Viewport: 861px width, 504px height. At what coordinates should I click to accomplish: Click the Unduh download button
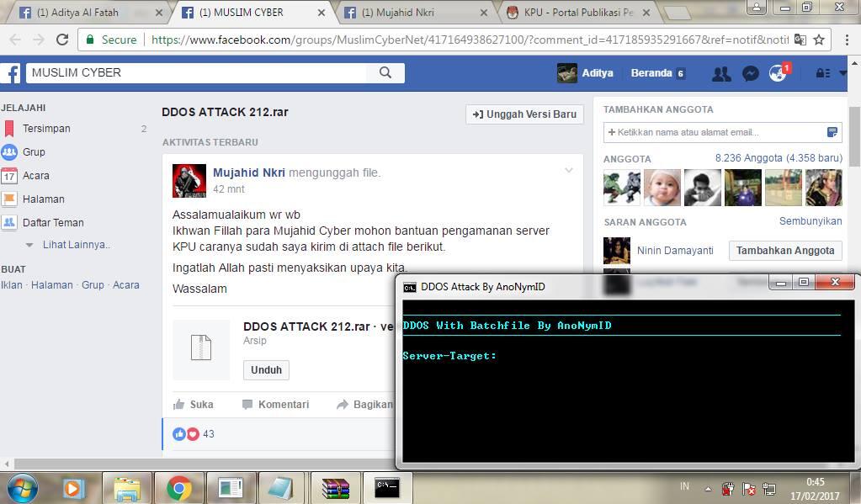266,370
